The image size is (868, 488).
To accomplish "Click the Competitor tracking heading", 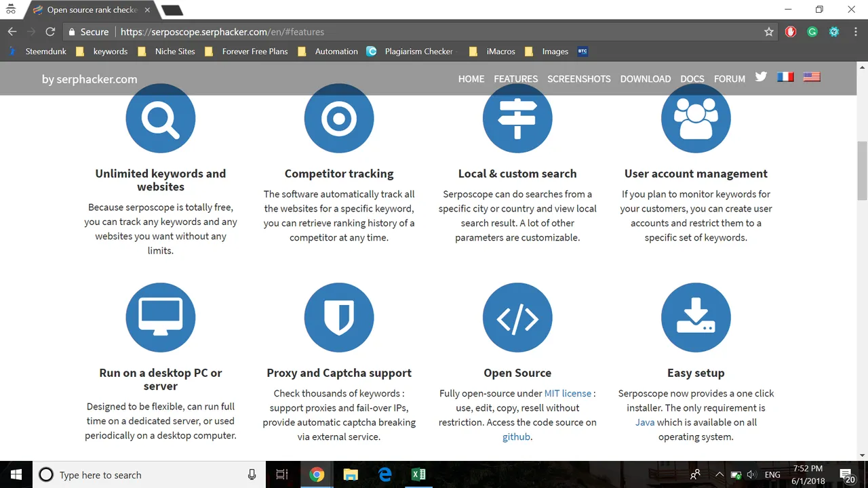I will (339, 174).
